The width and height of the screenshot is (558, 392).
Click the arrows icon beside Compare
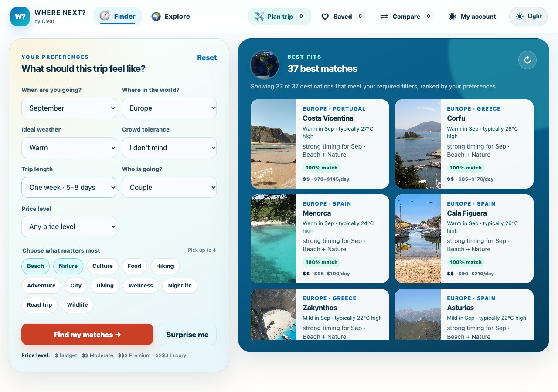coord(384,17)
